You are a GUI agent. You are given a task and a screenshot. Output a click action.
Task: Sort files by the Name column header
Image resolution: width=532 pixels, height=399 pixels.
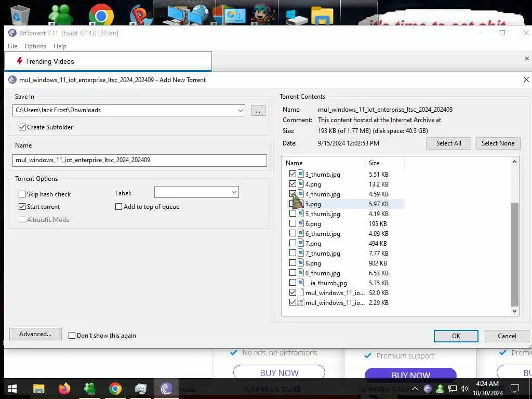[x=324, y=163]
